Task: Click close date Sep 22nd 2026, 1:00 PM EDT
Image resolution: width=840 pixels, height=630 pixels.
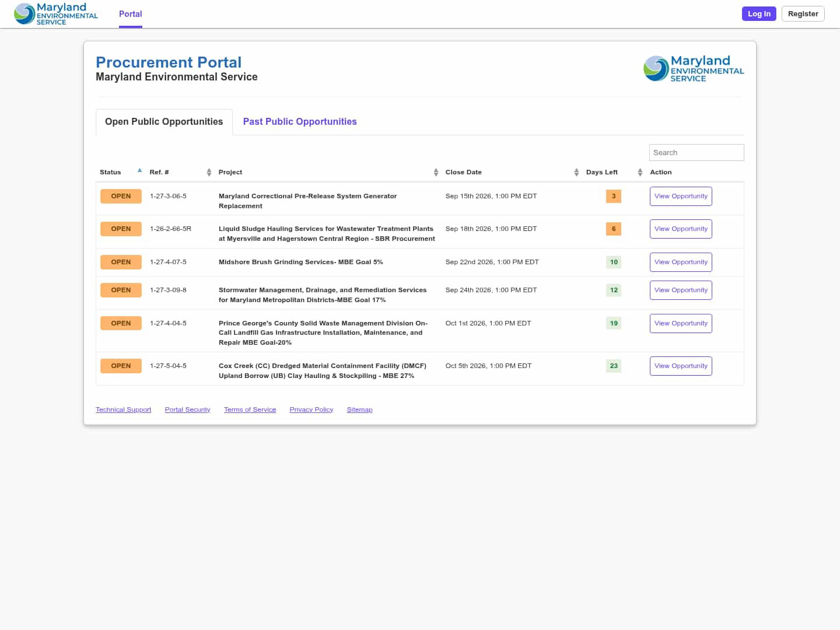Action: [x=492, y=262]
